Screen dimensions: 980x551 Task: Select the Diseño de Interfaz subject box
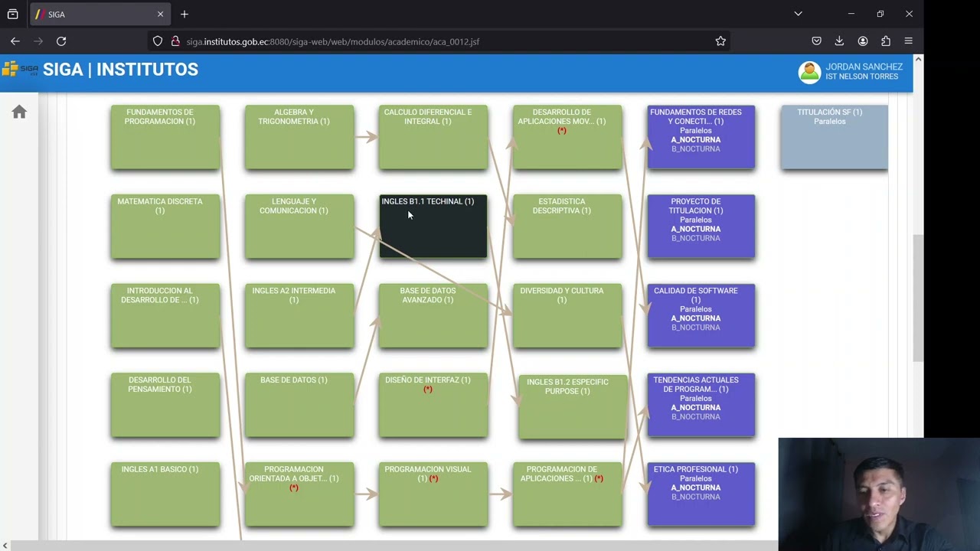click(x=433, y=406)
